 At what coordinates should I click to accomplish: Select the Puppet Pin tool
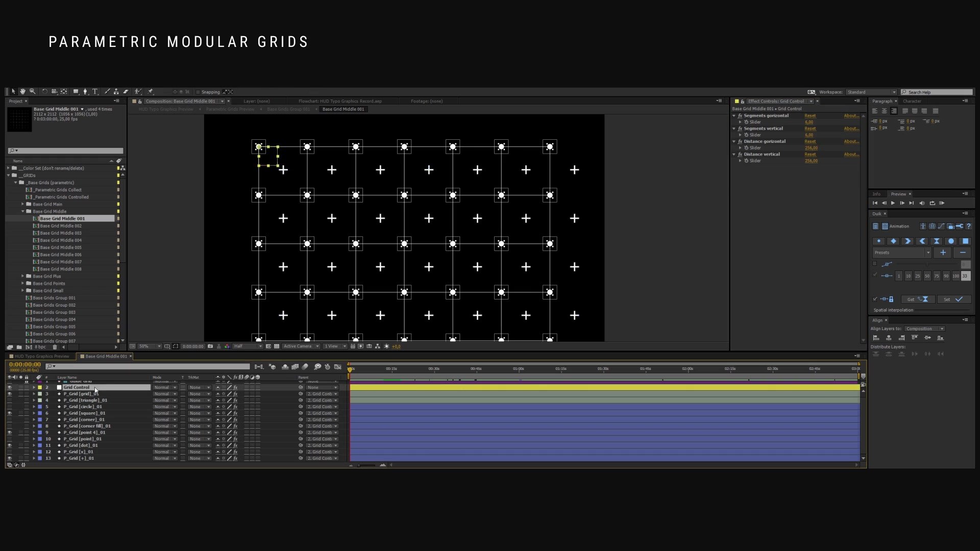[151, 92]
